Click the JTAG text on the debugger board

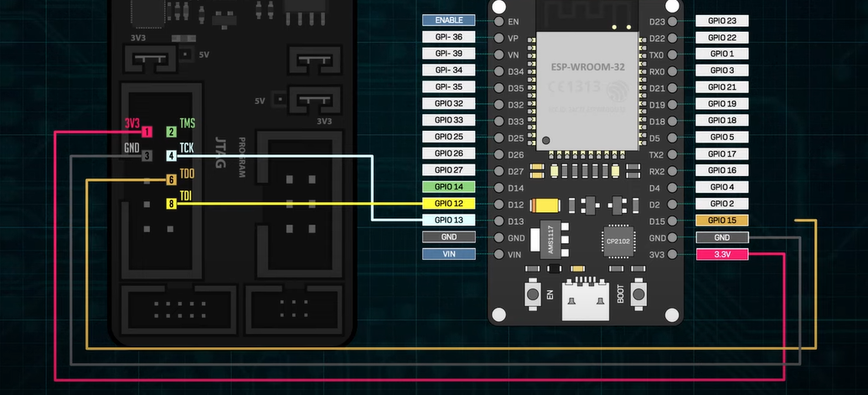[220, 153]
